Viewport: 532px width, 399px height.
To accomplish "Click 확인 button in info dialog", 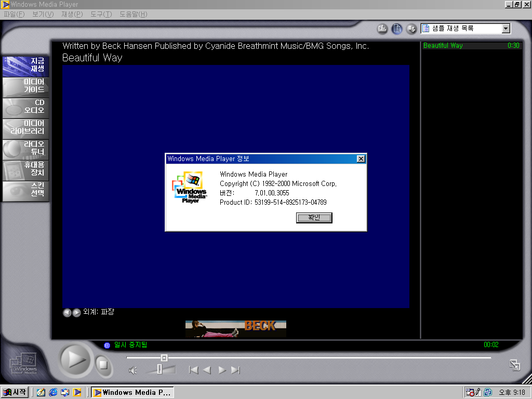I will 314,218.
